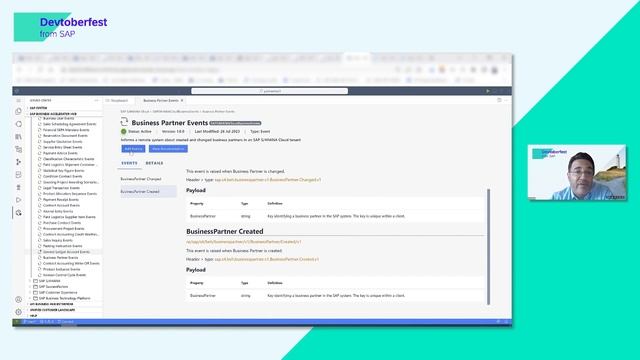Click the View Documentation button
This screenshot has width=640, height=360.
(168, 149)
